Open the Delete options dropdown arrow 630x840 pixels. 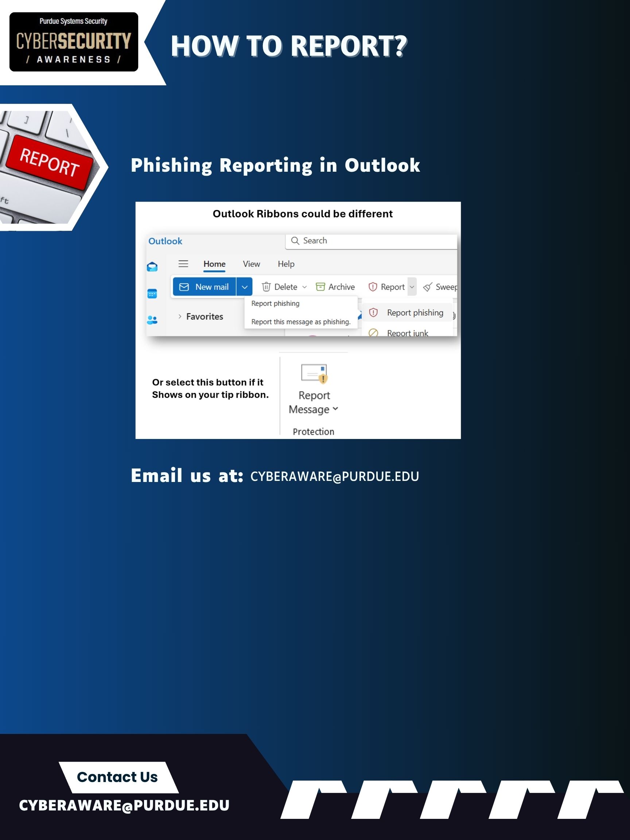pos(304,287)
